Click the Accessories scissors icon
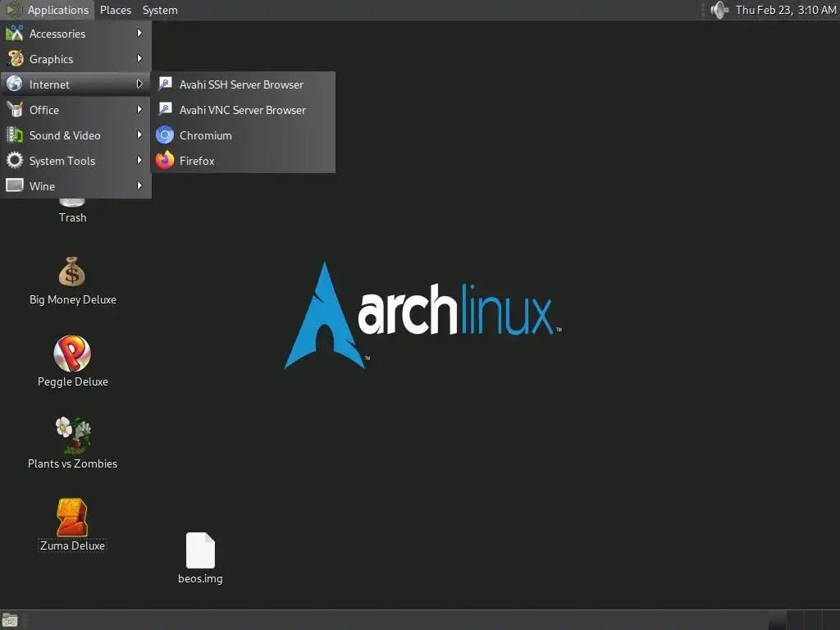 point(15,33)
